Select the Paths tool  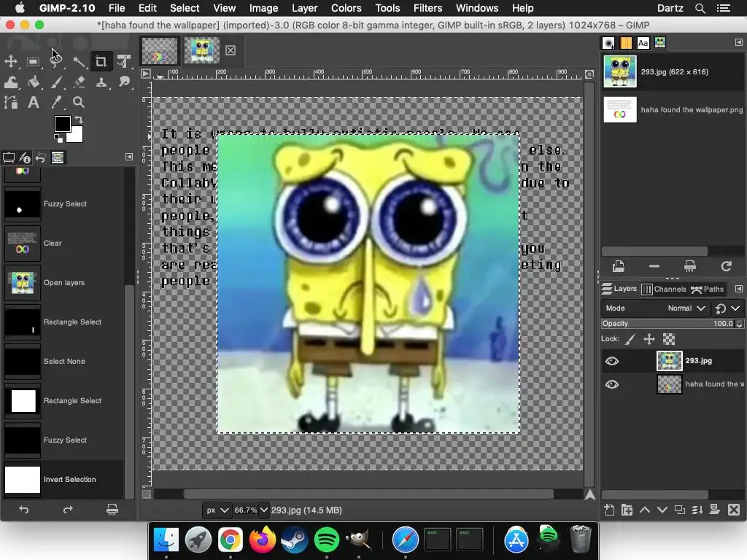click(x=10, y=102)
